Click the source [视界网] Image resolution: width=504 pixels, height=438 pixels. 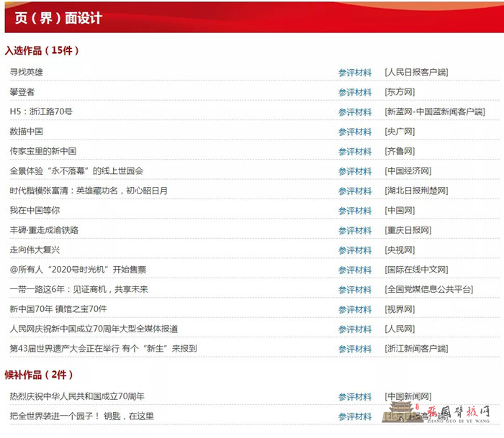(400, 309)
